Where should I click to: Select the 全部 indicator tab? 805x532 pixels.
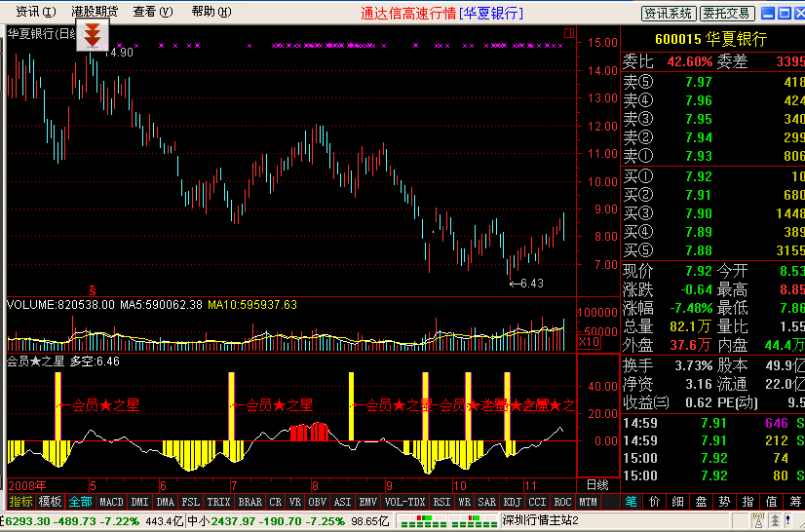(x=81, y=502)
